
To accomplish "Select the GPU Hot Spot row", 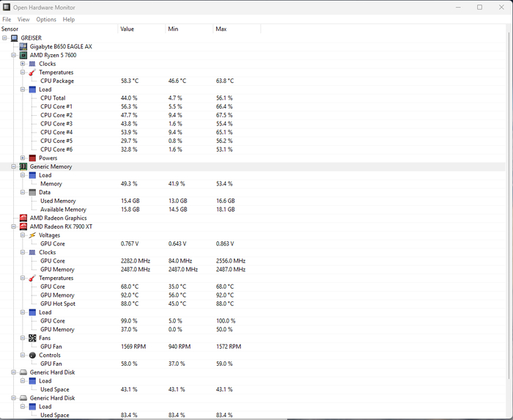I will 253,303.
